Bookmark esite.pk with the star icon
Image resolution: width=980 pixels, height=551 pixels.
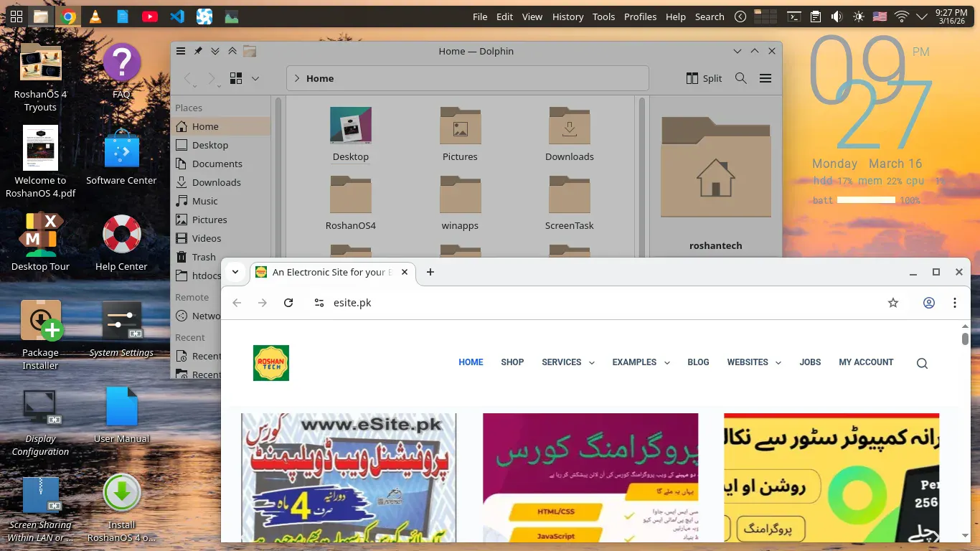[893, 303]
